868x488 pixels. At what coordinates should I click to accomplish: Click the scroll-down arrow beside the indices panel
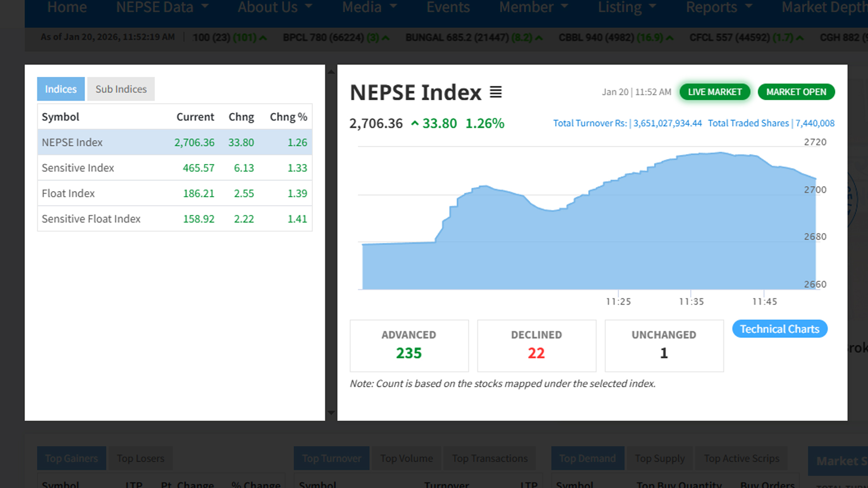pos(331,413)
